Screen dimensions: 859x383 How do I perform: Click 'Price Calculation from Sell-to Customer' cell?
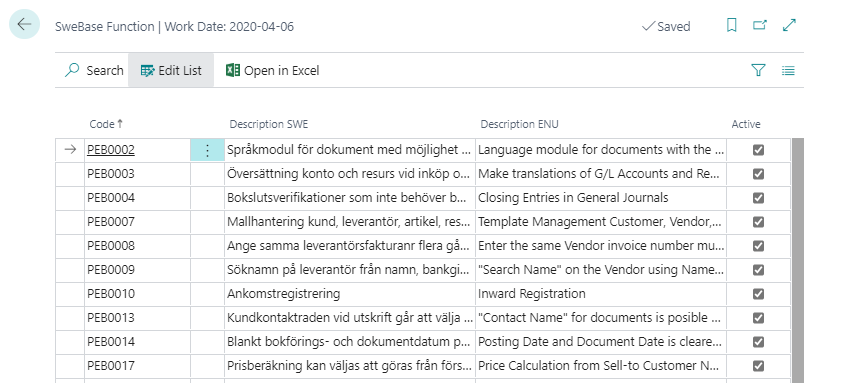(601, 366)
